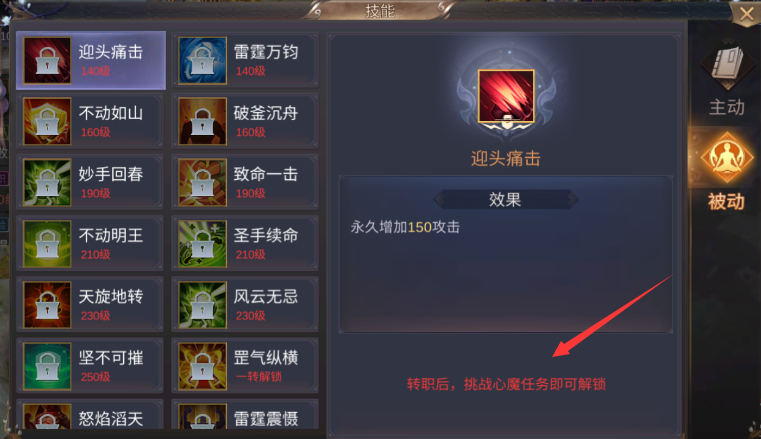Select the 圣手续命 skill icon
The image size is (761, 439).
[x=202, y=244]
